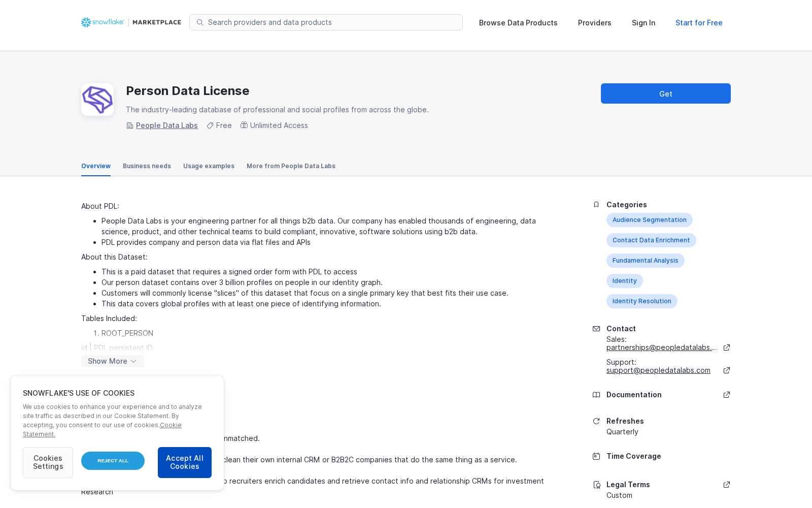This screenshot has height=508, width=812.
Task: Select the Identity category tag
Action: click(x=625, y=281)
